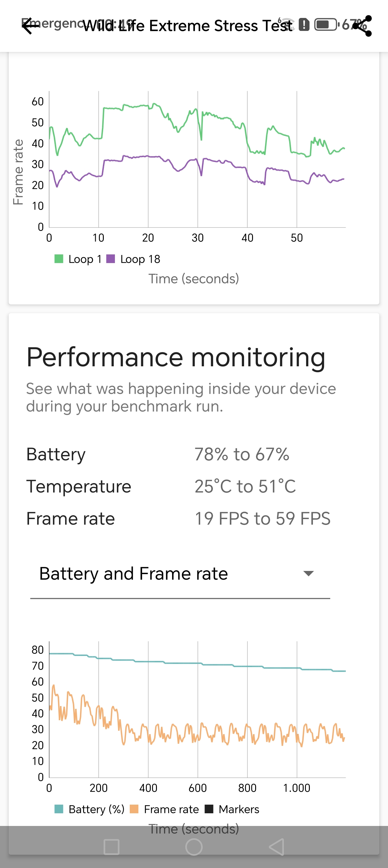Tap the Performance monitoring heading
Image resolution: width=388 pixels, height=868 pixels.
(176, 358)
